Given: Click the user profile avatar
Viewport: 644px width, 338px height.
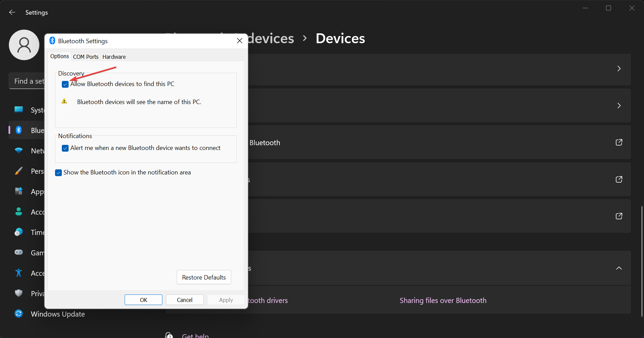Looking at the screenshot, I should tap(24, 45).
